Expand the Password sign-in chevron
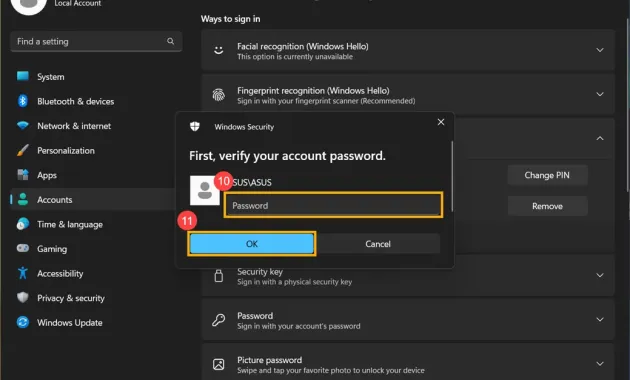Screen dimensions: 630x380 (x=600, y=319)
